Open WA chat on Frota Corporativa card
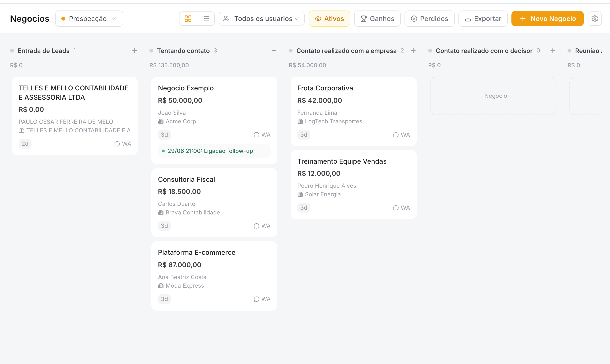 pos(401,135)
